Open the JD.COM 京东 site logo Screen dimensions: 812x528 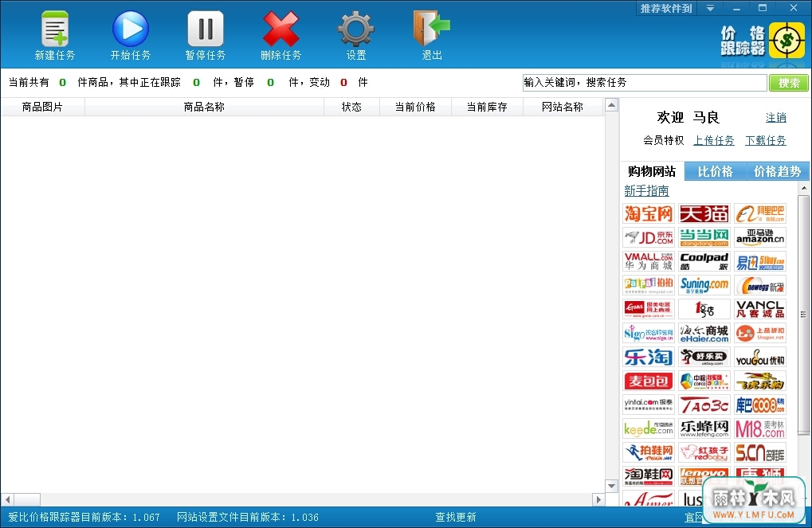[649, 237]
